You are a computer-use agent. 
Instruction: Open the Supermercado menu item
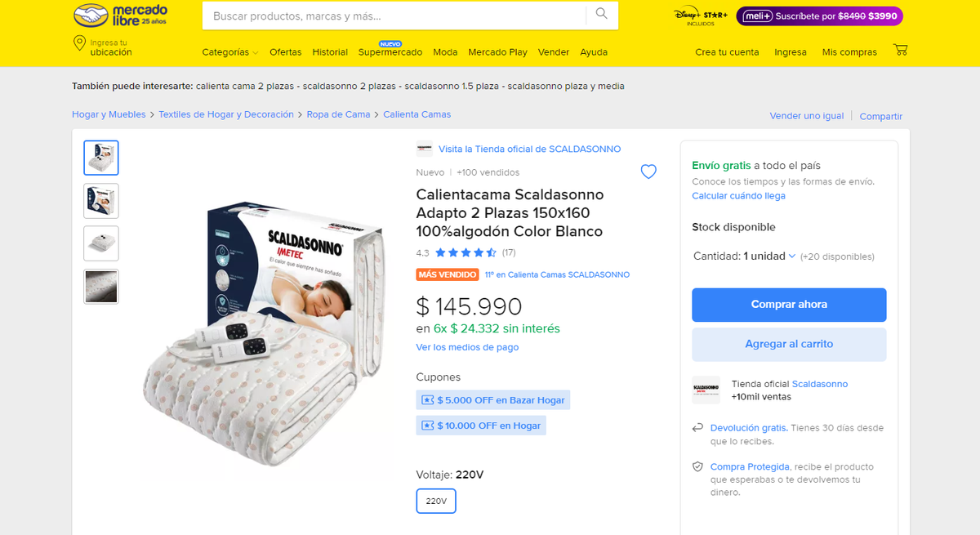coord(390,52)
